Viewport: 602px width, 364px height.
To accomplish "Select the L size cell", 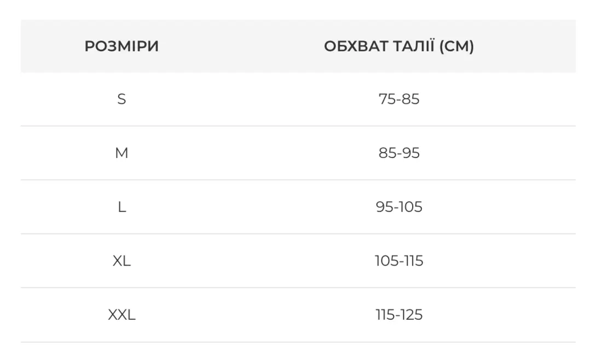I will (x=121, y=207).
